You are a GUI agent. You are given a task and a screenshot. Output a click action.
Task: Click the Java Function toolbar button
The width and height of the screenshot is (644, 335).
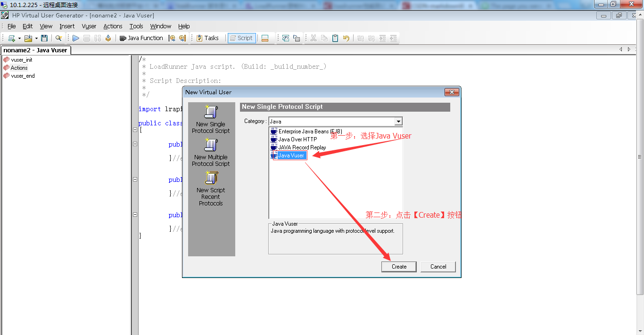coord(140,38)
